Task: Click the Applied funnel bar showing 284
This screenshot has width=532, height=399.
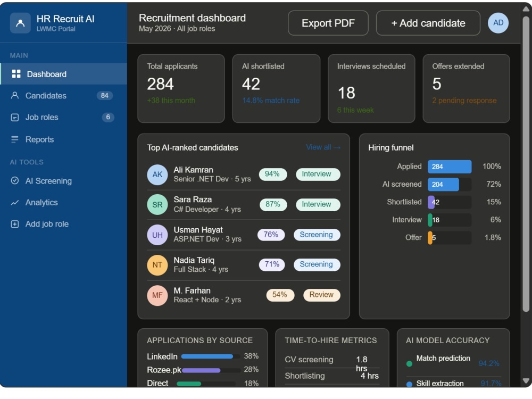Action: tap(449, 167)
